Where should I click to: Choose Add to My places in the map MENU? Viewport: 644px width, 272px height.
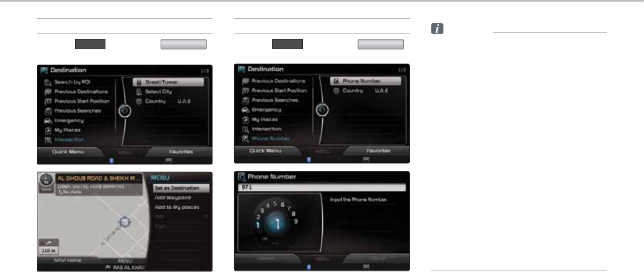point(177,208)
